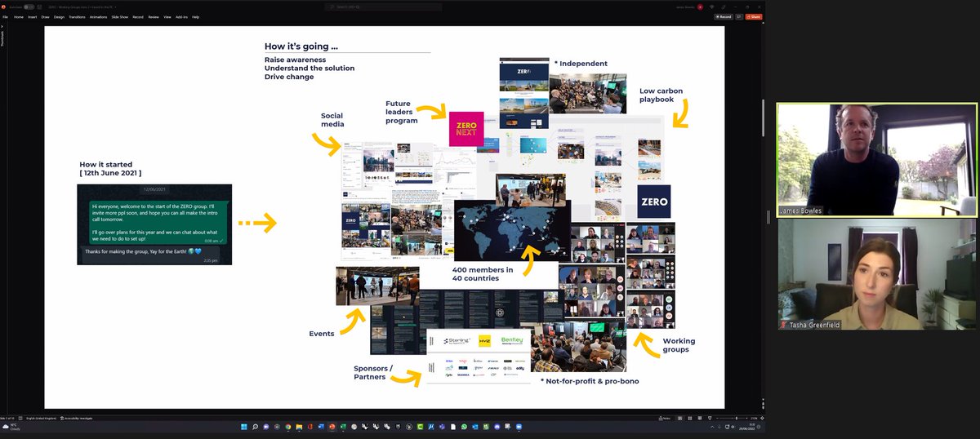Viewport: 980px width, 439px height.
Task: Open Zoom from taskbar
Action: 519,427
